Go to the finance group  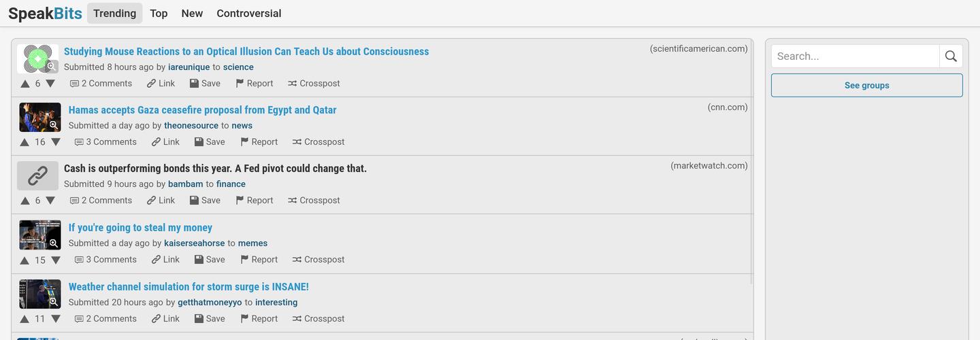(x=231, y=184)
